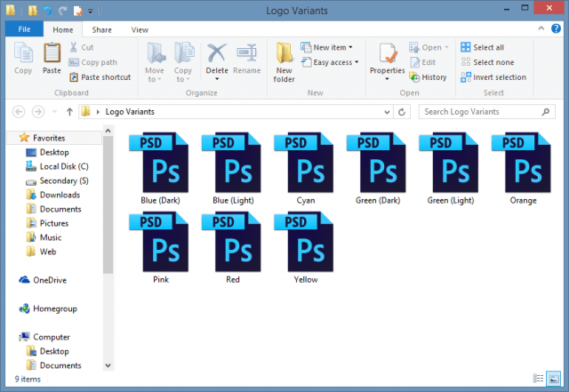
Task: Click the Move to icon
Action: point(156,53)
